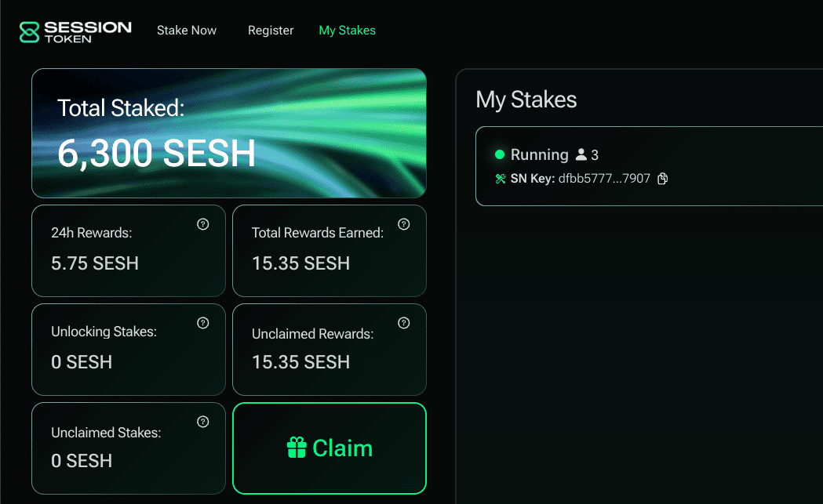Open the Total Rewards Earned help icon

pos(403,224)
